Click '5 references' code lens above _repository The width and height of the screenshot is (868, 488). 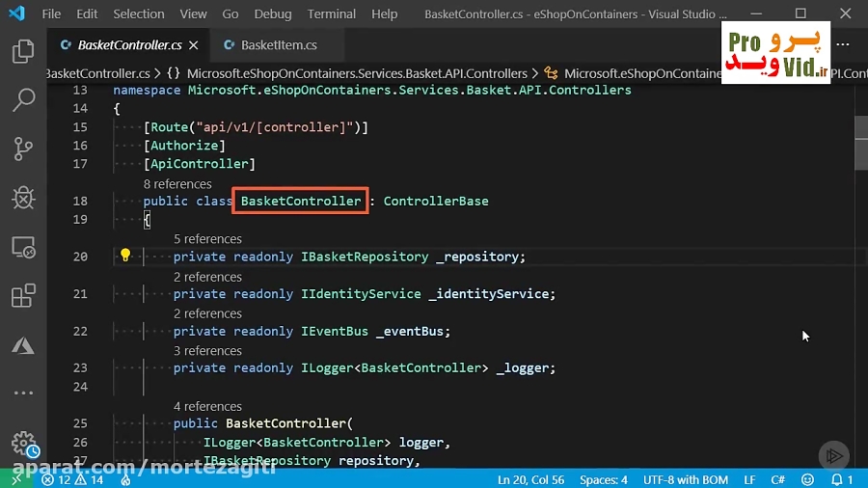pos(207,239)
